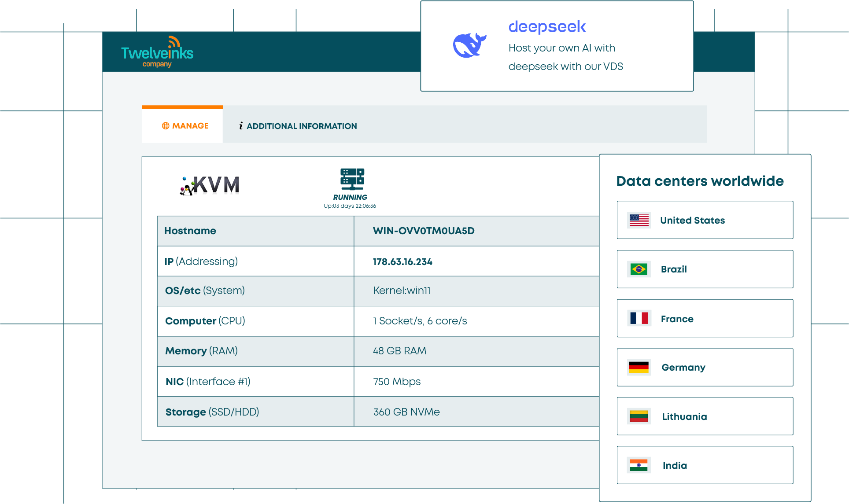Click the DeepSeek whale icon
Viewport: 849px width, 504px height.
coord(469,45)
